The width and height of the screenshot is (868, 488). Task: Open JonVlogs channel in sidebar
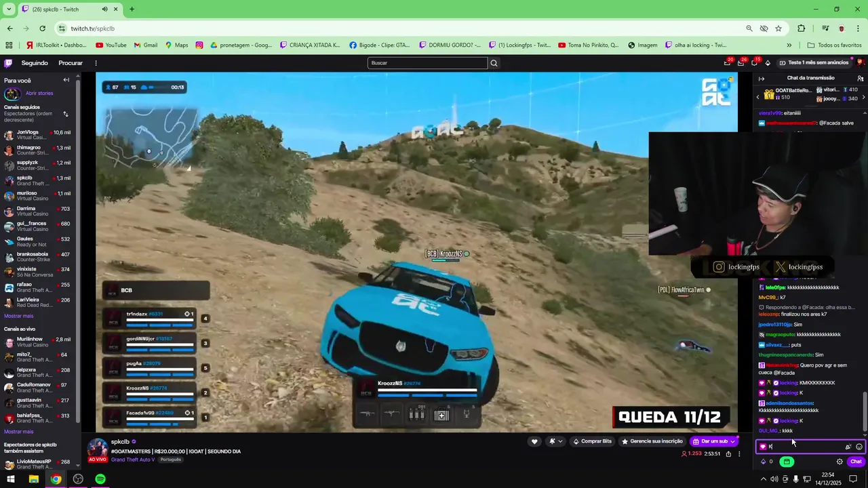(x=37, y=135)
